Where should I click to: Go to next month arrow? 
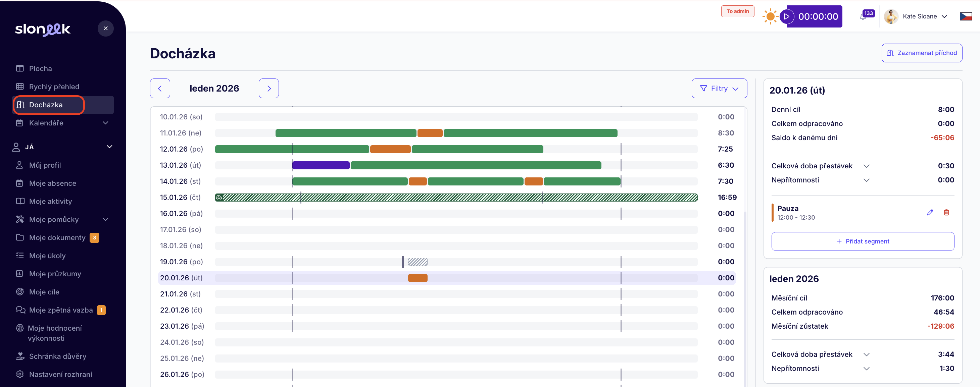pos(268,89)
